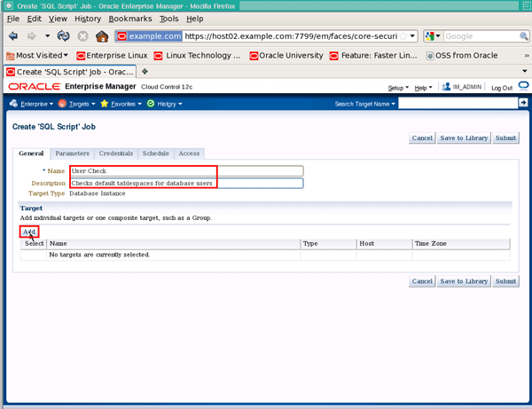Click the Type column header

(328, 244)
